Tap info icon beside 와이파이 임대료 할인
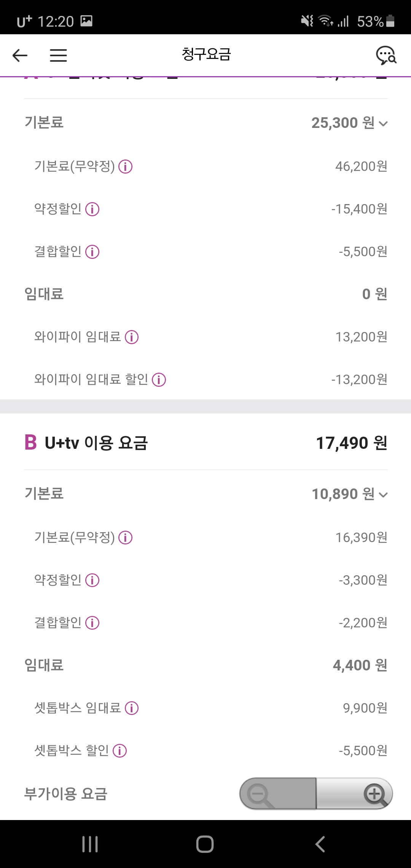The height and width of the screenshot is (868, 411). pyautogui.click(x=159, y=380)
